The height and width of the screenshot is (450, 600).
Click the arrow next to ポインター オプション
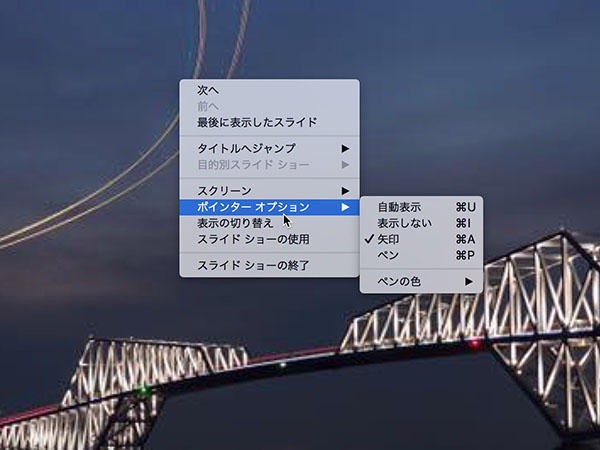pyautogui.click(x=345, y=207)
